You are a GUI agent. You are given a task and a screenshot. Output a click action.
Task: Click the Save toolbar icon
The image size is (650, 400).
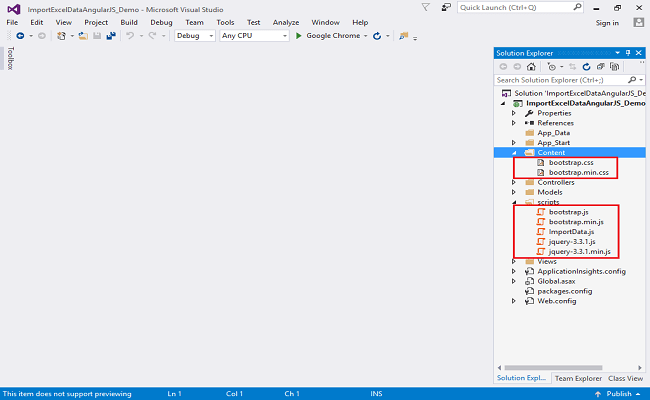pyautogui.click(x=97, y=36)
